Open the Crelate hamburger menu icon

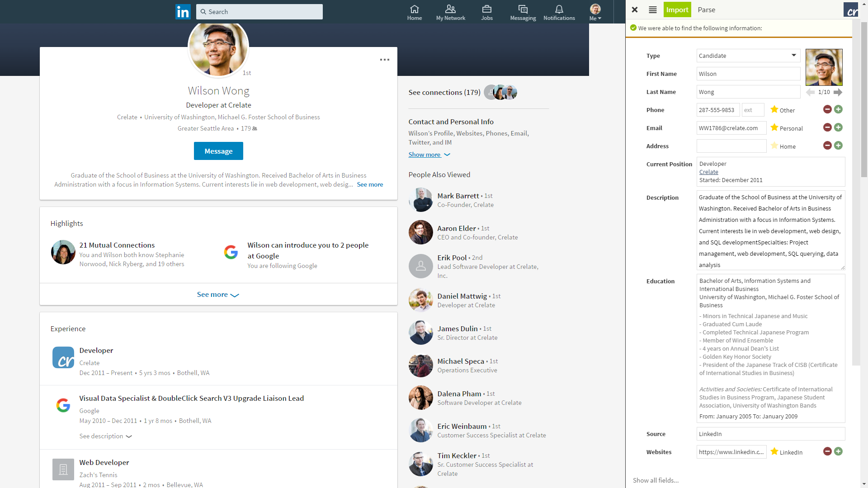(652, 10)
